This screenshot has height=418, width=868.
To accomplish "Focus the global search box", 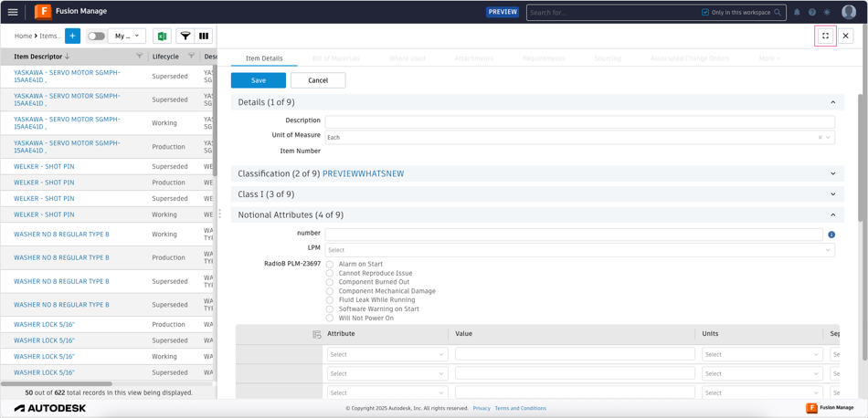I will tap(613, 12).
